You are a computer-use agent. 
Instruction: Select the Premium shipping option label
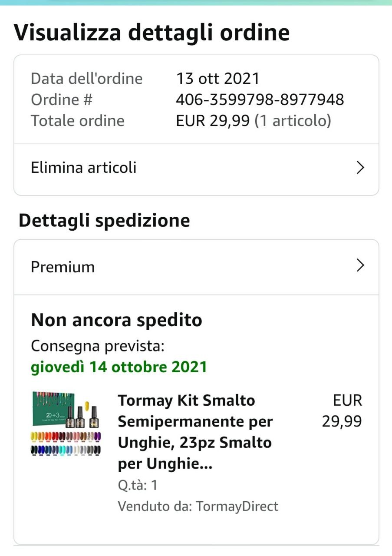[x=63, y=267]
